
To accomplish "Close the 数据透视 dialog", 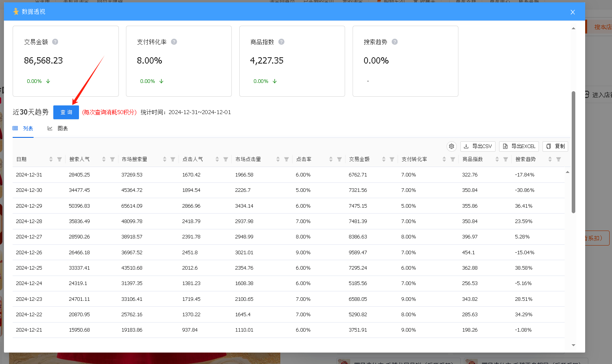I will [573, 12].
